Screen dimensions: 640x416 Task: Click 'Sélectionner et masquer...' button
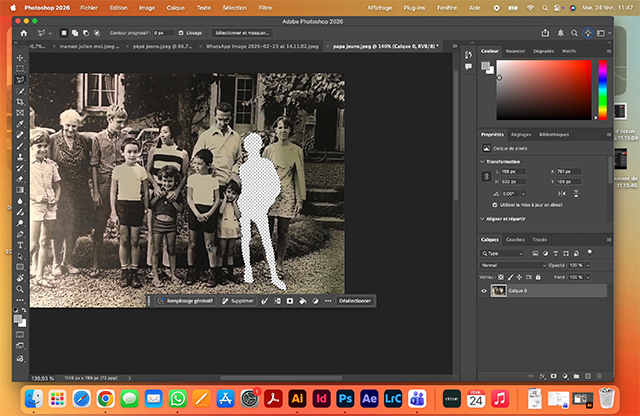click(x=242, y=33)
